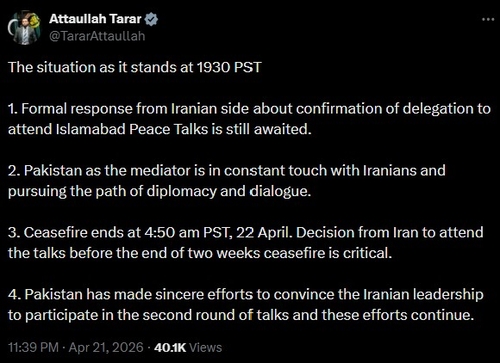The height and width of the screenshot is (363, 500).
Task: Click the Views label
Action: coord(206,348)
